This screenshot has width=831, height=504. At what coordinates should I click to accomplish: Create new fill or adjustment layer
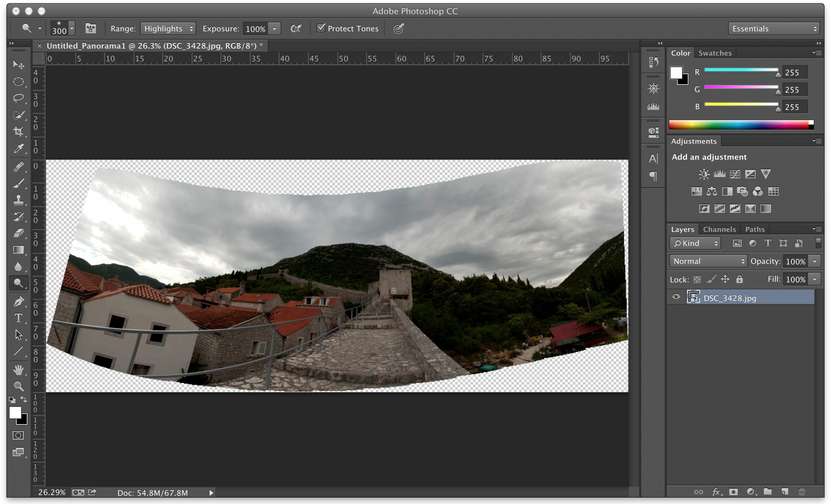click(751, 492)
